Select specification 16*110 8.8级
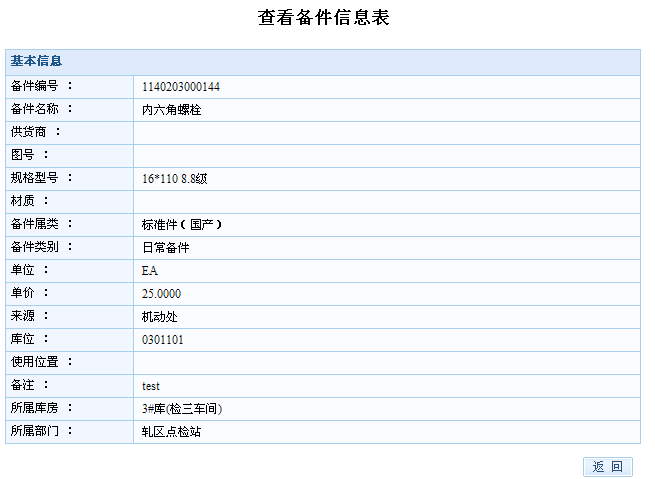Screen dimensions: 655x479 (x=174, y=179)
